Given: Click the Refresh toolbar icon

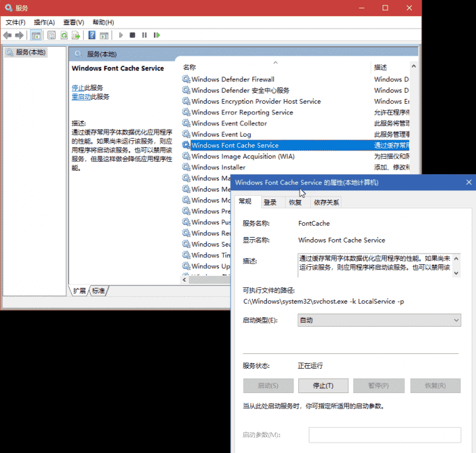Looking at the screenshot, I should pos(64,36).
